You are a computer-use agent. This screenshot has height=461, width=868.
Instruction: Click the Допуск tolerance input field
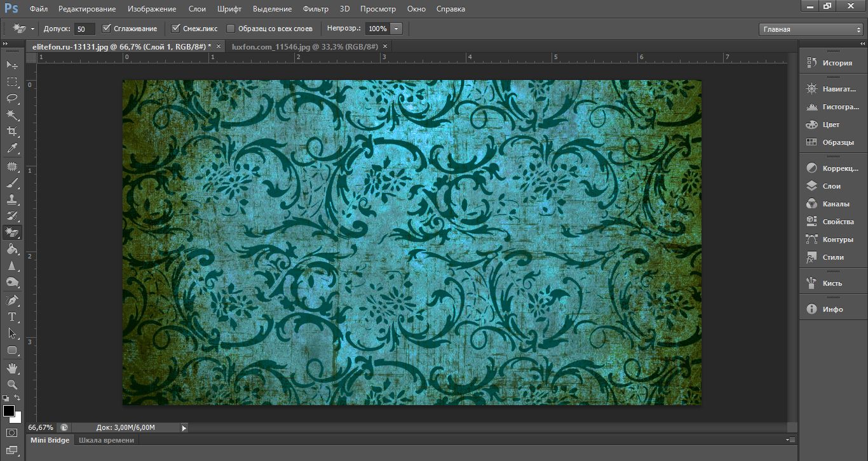coord(85,29)
